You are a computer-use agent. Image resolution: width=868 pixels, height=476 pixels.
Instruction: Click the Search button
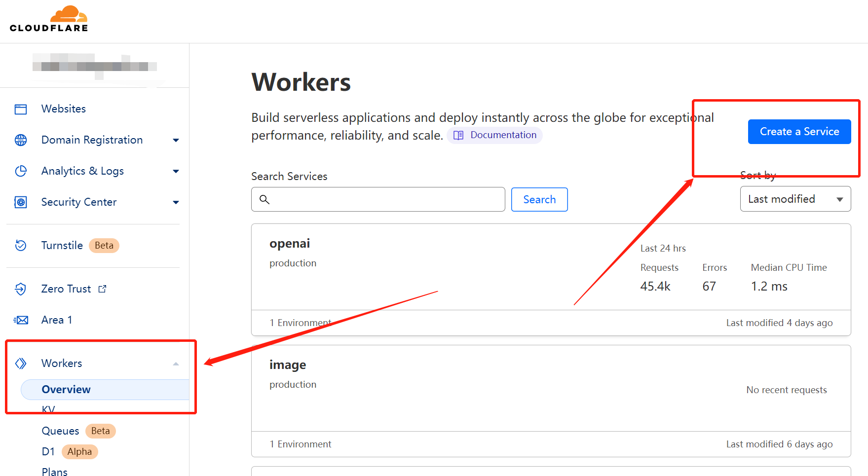[539, 199]
